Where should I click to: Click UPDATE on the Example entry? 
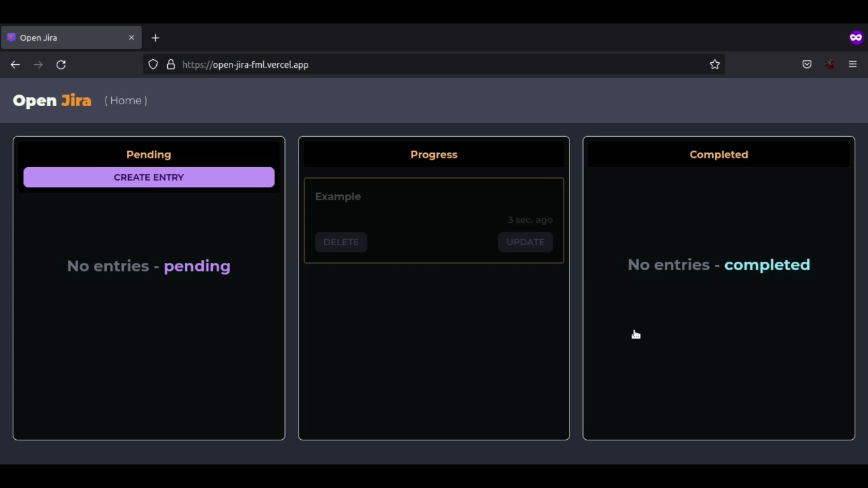point(526,242)
